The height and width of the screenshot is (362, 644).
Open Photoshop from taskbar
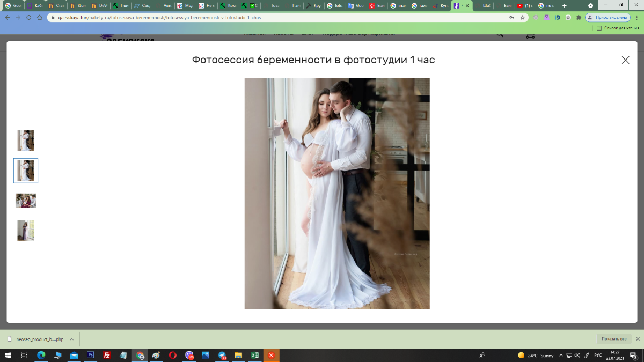pyautogui.click(x=91, y=355)
